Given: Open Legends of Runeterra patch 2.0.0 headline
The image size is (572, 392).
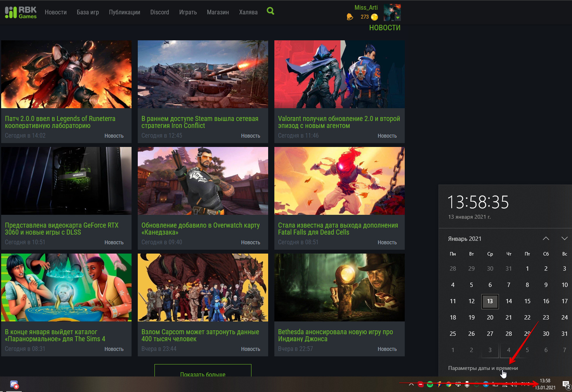Looking at the screenshot, I should pyautogui.click(x=60, y=122).
